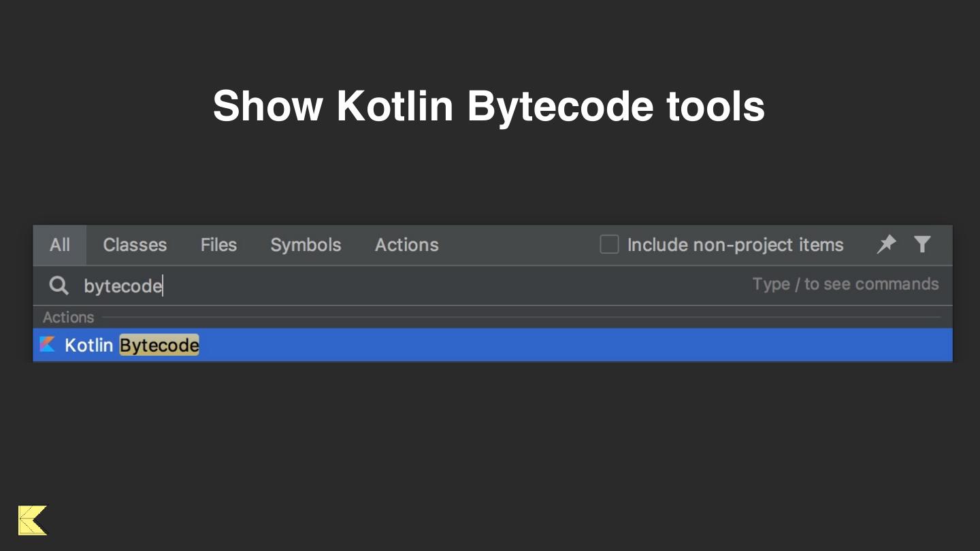Click the 'Include non-project items' label text
Image resolution: width=980 pixels, height=551 pixels.
point(735,245)
